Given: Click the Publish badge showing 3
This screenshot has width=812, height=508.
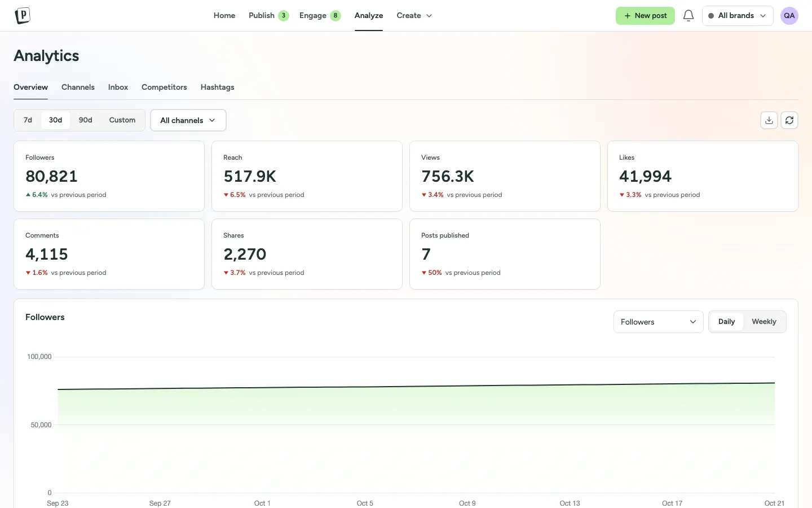Looking at the screenshot, I should coord(284,16).
